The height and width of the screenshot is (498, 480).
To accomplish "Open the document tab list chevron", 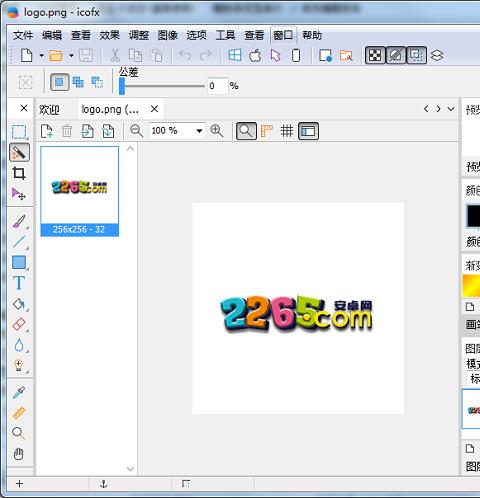I will [x=451, y=109].
